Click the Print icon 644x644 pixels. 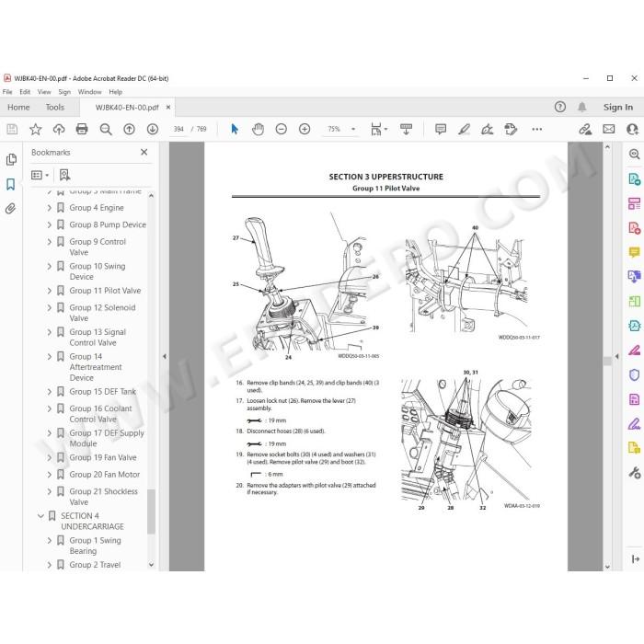pos(82,130)
